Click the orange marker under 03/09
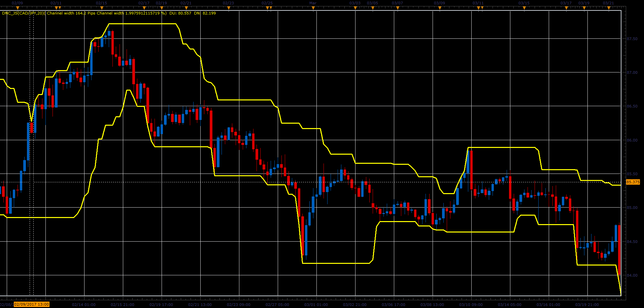The image size is (644, 308). (440, 8)
